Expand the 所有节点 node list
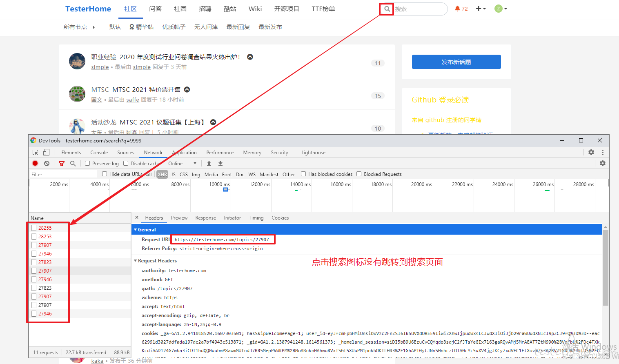This screenshot has width=619, height=364. tap(79, 27)
